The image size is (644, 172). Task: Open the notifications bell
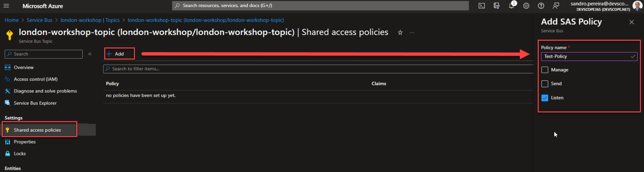512,6
